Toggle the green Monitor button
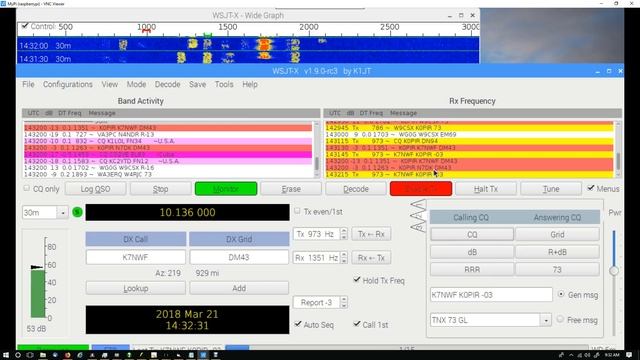The width and height of the screenshot is (640, 360). point(226,189)
